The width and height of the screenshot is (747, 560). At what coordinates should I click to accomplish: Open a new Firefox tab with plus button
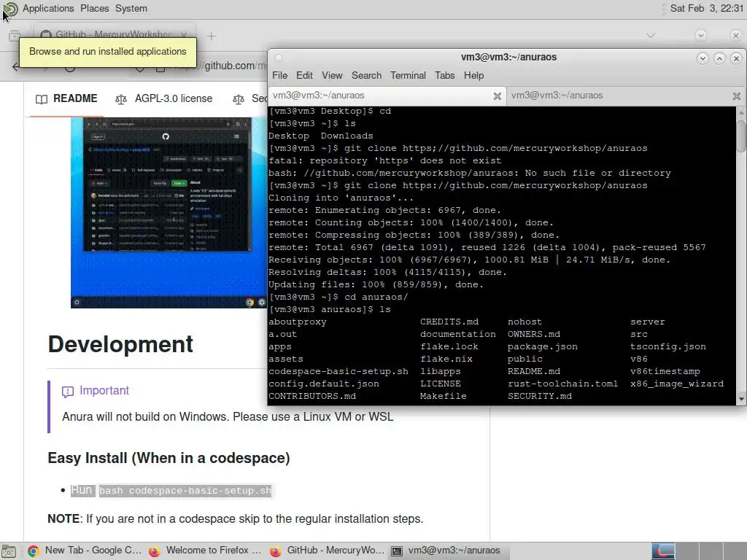(x=212, y=36)
